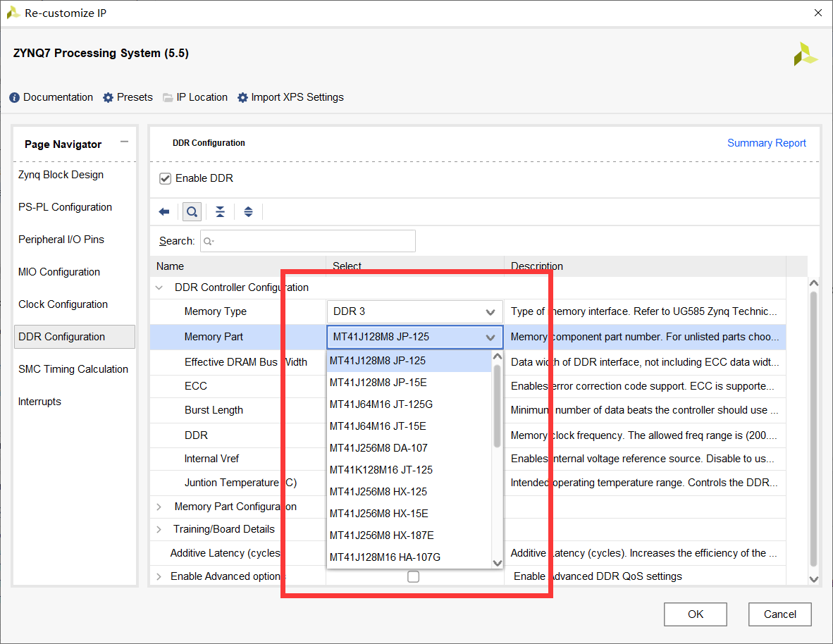
Task: Tick the Enable Advanced options checkbox
Action: tap(413, 576)
